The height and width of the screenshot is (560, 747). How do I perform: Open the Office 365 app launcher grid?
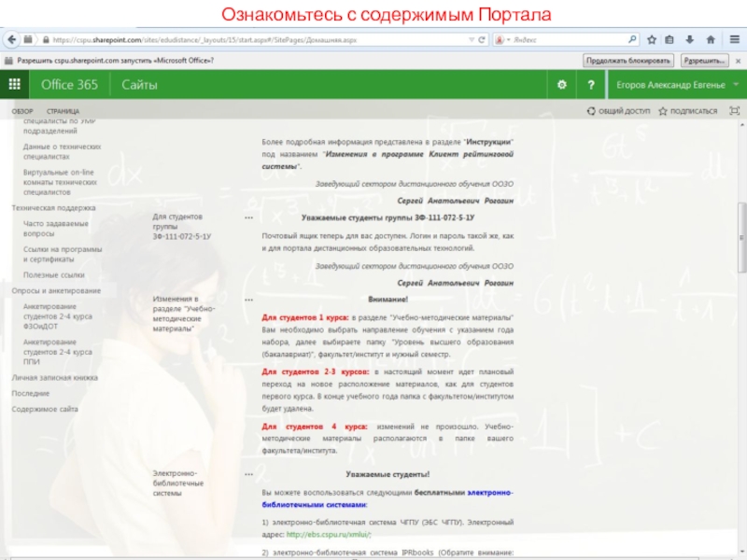(x=15, y=85)
